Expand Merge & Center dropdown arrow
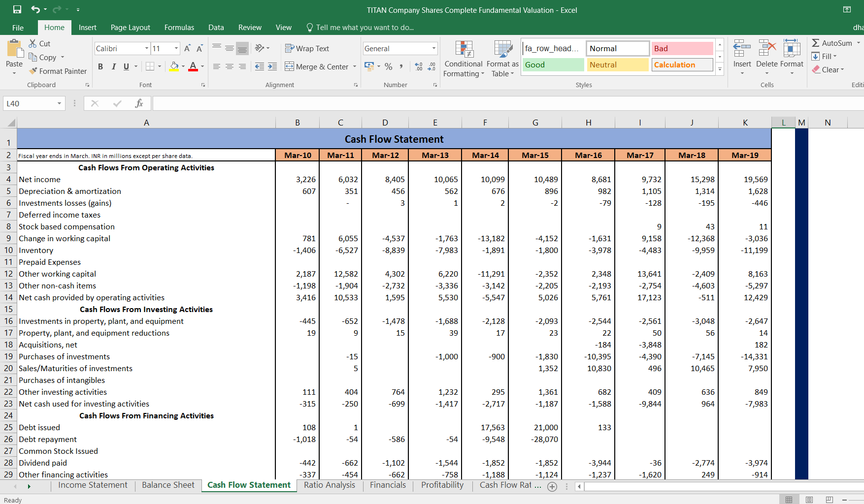The image size is (864, 504). coord(355,66)
